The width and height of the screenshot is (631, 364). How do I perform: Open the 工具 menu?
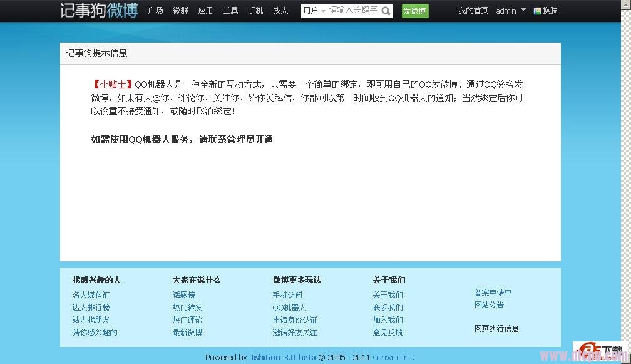tap(230, 11)
